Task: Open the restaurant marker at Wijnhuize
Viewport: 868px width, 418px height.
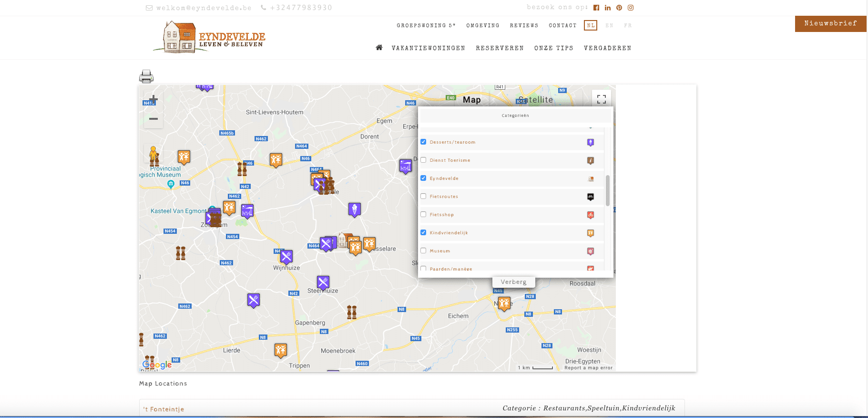Action: coord(286,257)
